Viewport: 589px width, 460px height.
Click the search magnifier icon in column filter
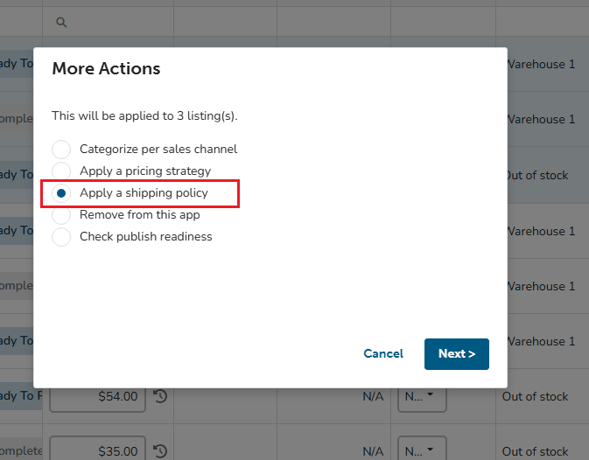61,23
